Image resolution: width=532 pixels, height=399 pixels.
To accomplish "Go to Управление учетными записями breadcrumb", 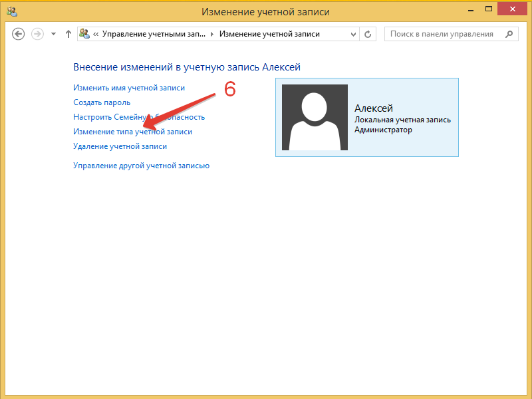I will [x=154, y=34].
